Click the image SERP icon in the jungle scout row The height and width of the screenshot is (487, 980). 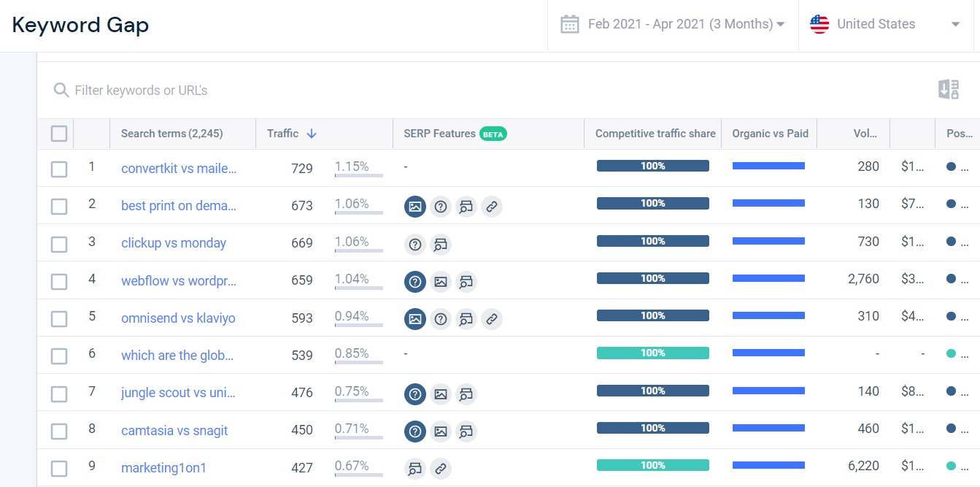[441, 394]
